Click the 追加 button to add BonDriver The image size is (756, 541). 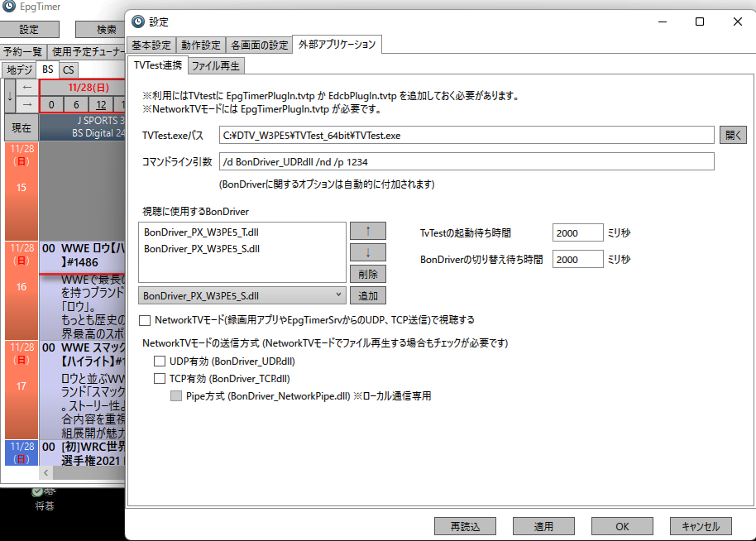(x=368, y=295)
